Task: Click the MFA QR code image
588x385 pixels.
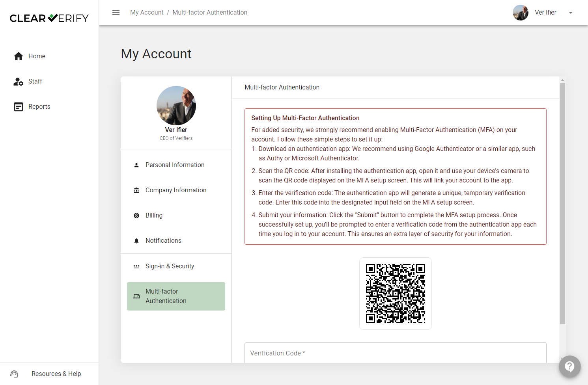Action: [396, 294]
